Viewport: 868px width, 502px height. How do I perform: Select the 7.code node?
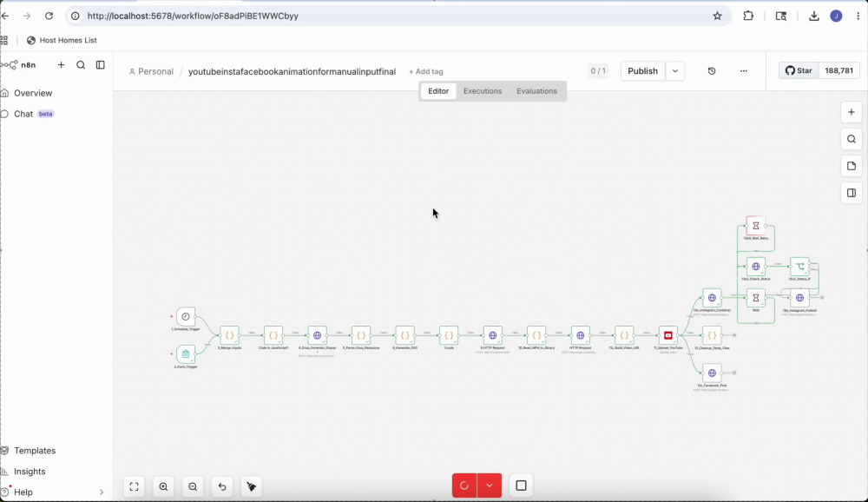449,335
